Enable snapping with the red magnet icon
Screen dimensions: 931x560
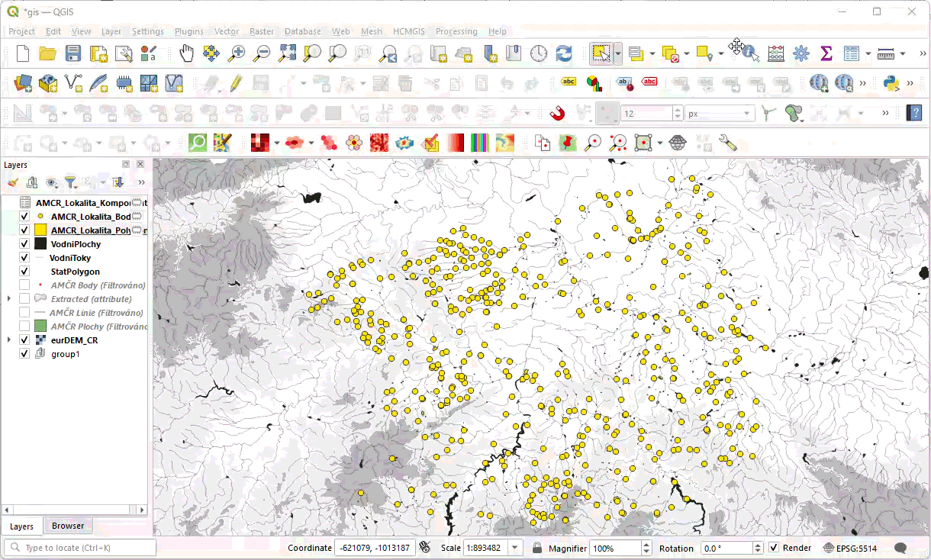pyautogui.click(x=558, y=114)
